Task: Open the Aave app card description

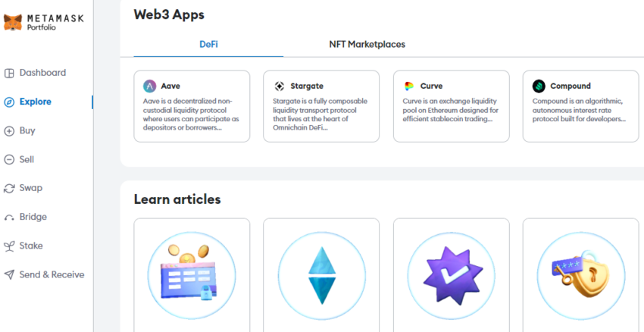Action: pos(191,114)
